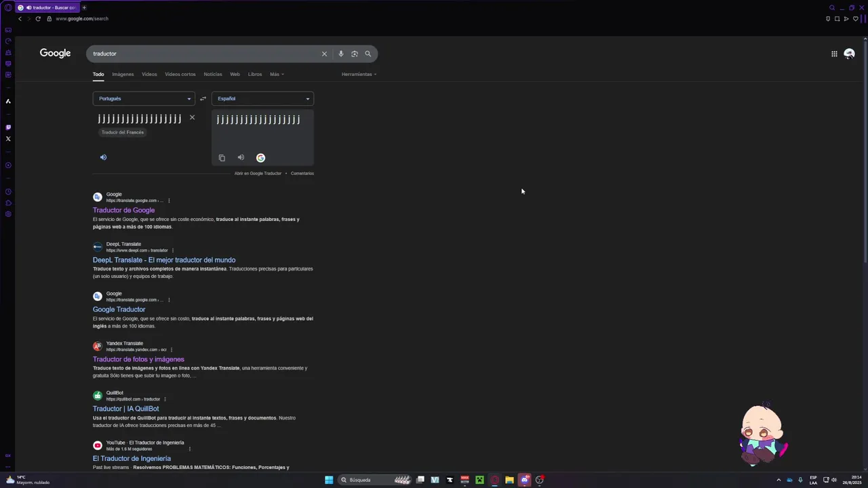The image size is (868, 488).
Task: Click the taskbar Búsqueda search box
Action: click(375, 480)
